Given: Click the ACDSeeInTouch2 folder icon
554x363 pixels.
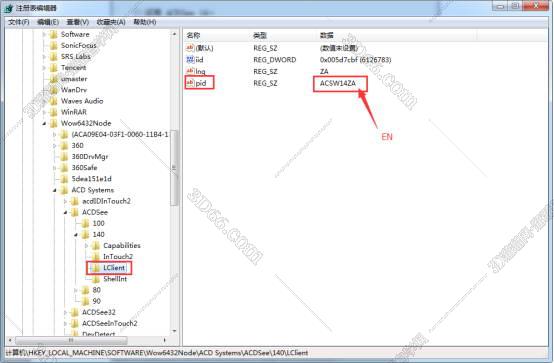Looking at the screenshot, I should pyautogui.click(x=75, y=323).
